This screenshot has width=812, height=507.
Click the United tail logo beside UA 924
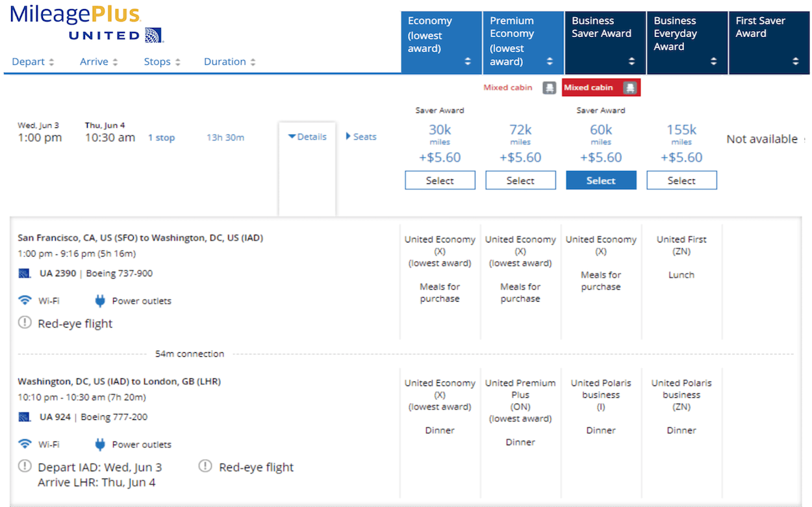coord(25,417)
